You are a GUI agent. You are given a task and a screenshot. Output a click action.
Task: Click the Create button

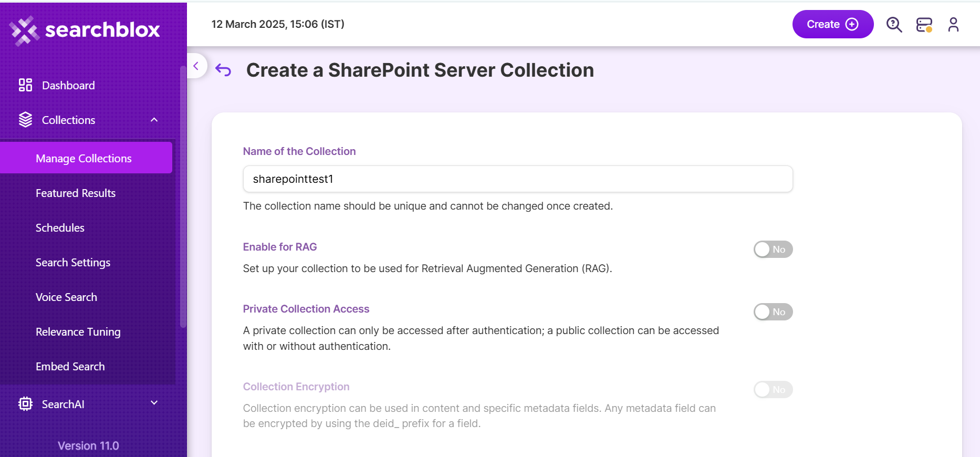pyautogui.click(x=832, y=24)
